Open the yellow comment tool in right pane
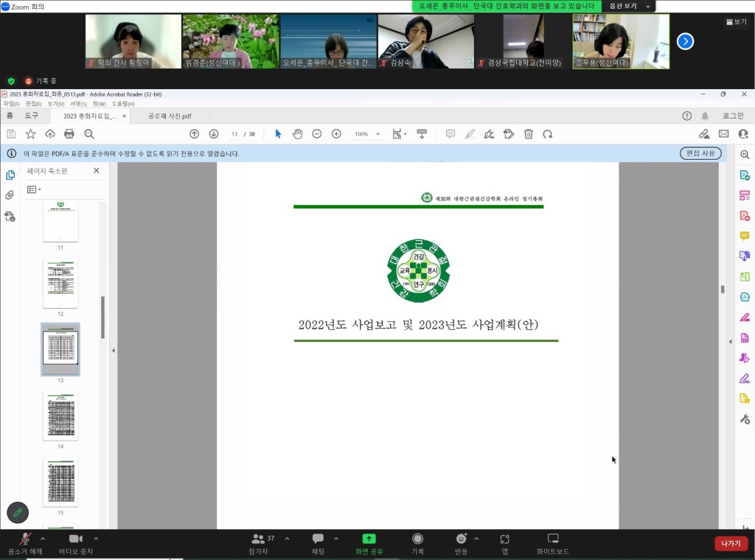The height and width of the screenshot is (560, 755). [745, 236]
